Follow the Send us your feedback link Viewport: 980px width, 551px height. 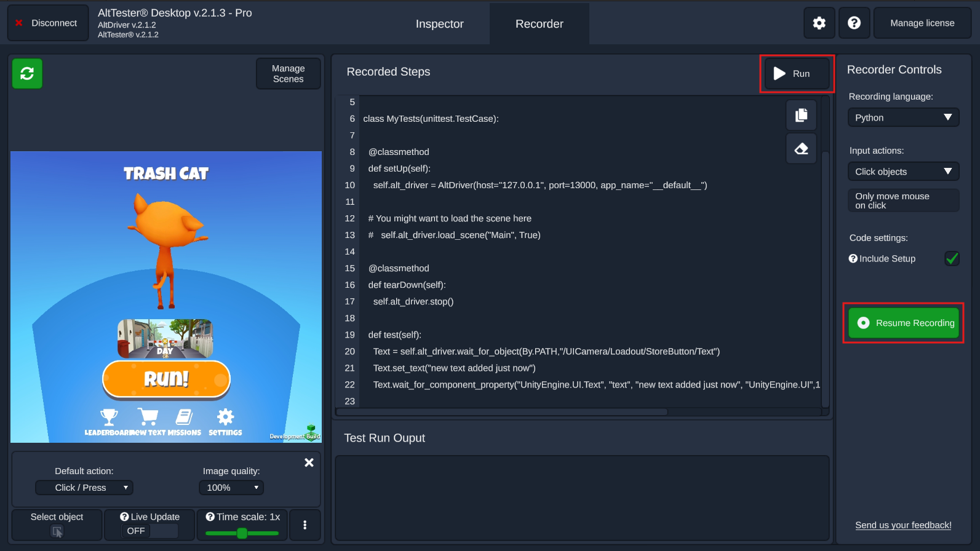(902, 525)
